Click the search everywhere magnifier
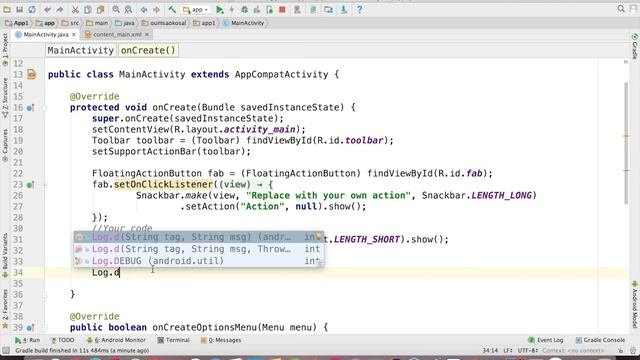The height and width of the screenshot is (360, 640). tap(621, 9)
